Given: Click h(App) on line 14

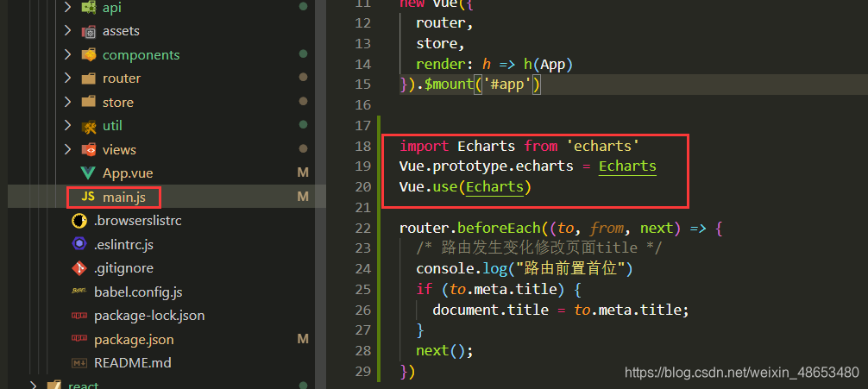Looking at the screenshot, I should [549, 64].
